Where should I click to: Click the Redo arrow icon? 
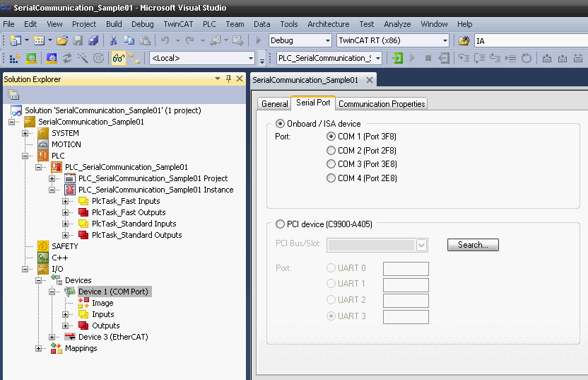point(189,40)
